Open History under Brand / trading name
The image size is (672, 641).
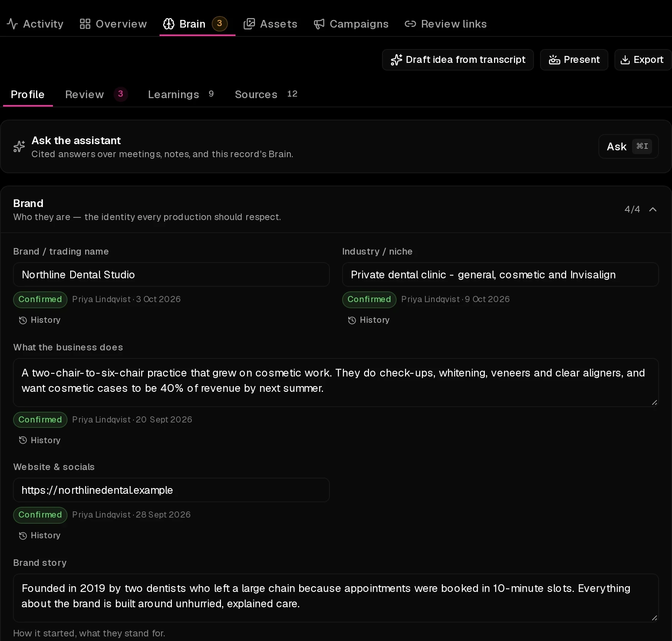(40, 320)
